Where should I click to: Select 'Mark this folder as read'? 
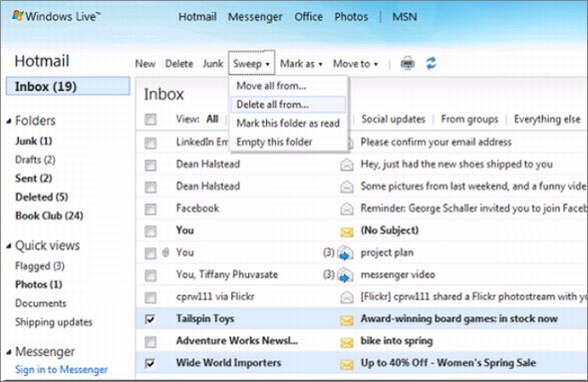tap(288, 123)
